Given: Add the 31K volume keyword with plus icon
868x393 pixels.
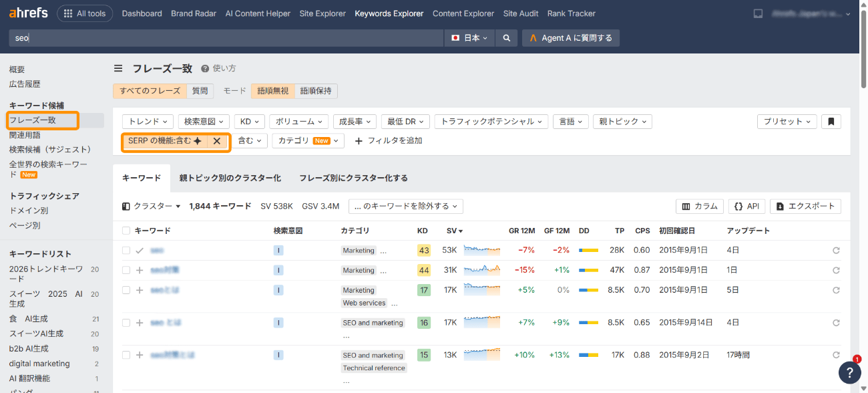Looking at the screenshot, I should (x=140, y=270).
